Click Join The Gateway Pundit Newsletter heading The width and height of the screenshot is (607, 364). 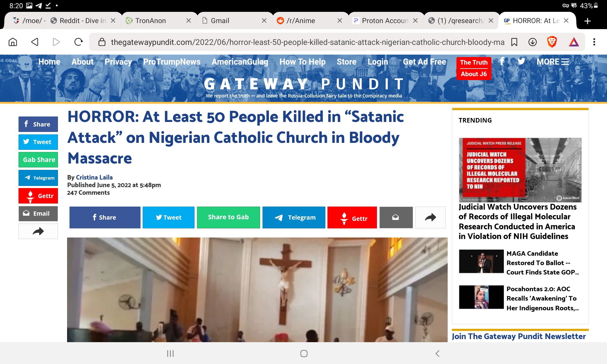(519, 336)
